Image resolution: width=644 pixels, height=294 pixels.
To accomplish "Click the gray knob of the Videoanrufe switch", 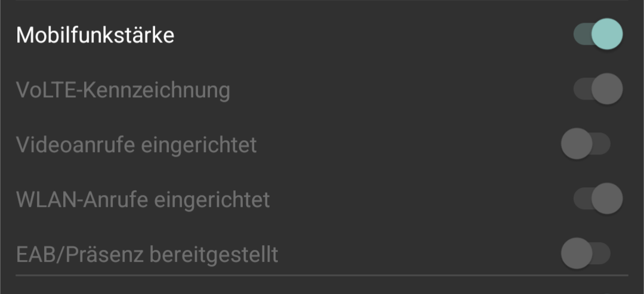I will click(577, 144).
